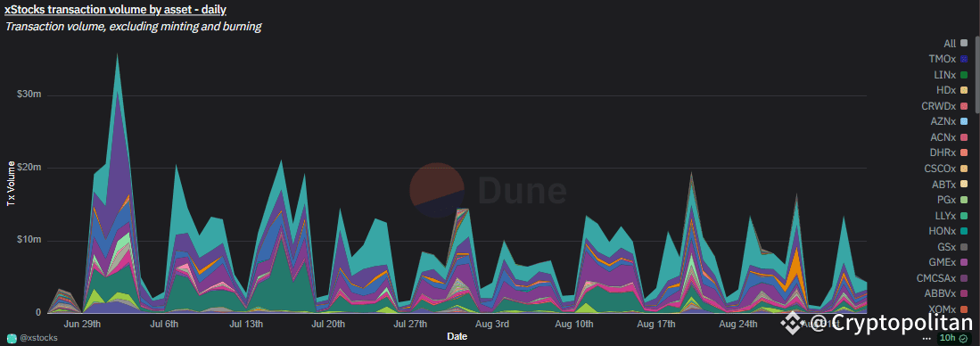
Task: Click the $20m y-axis label
Action: pos(29,168)
